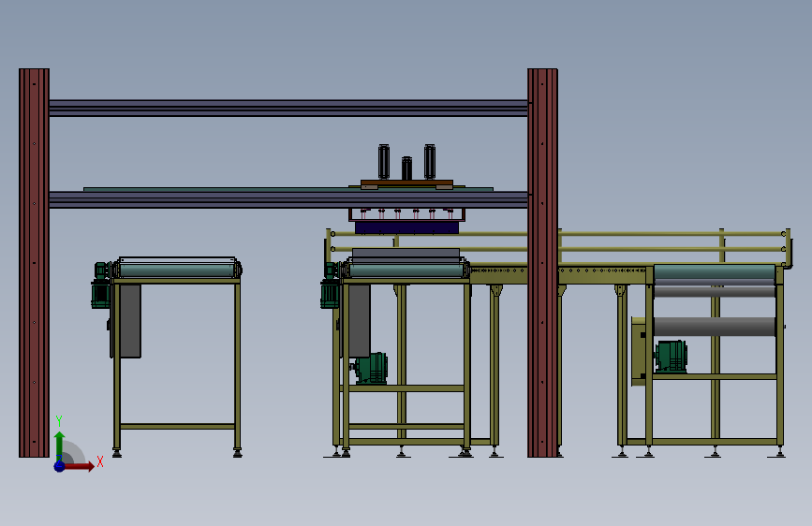Select the upper purple gantry crossbeam

coord(288,109)
